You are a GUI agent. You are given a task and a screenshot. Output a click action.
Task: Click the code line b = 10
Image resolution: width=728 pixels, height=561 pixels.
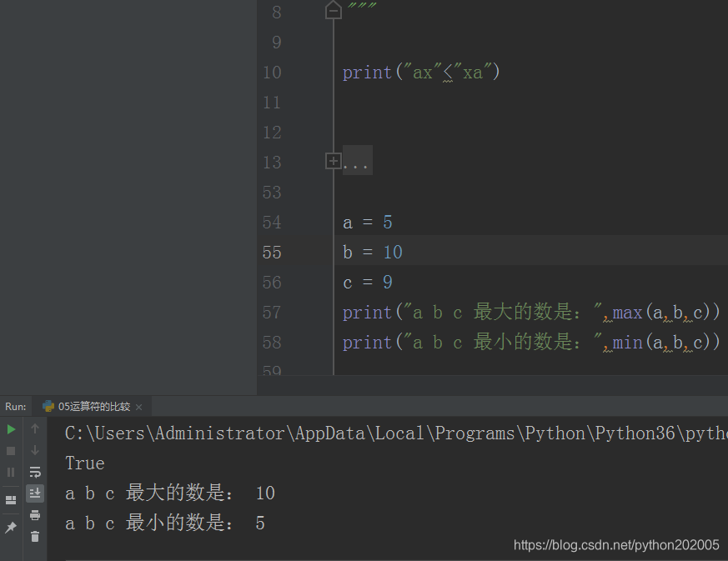(x=373, y=253)
